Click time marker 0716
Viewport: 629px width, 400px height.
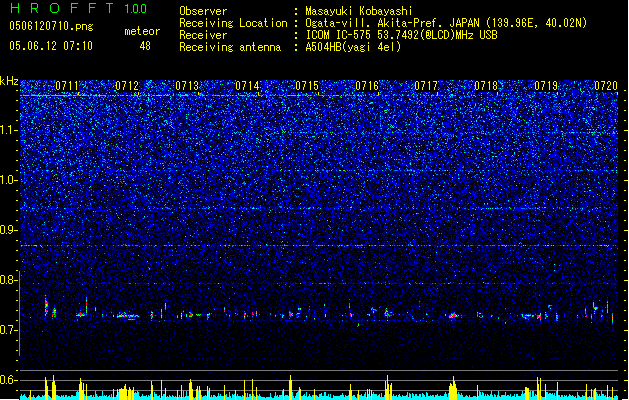tap(367, 86)
